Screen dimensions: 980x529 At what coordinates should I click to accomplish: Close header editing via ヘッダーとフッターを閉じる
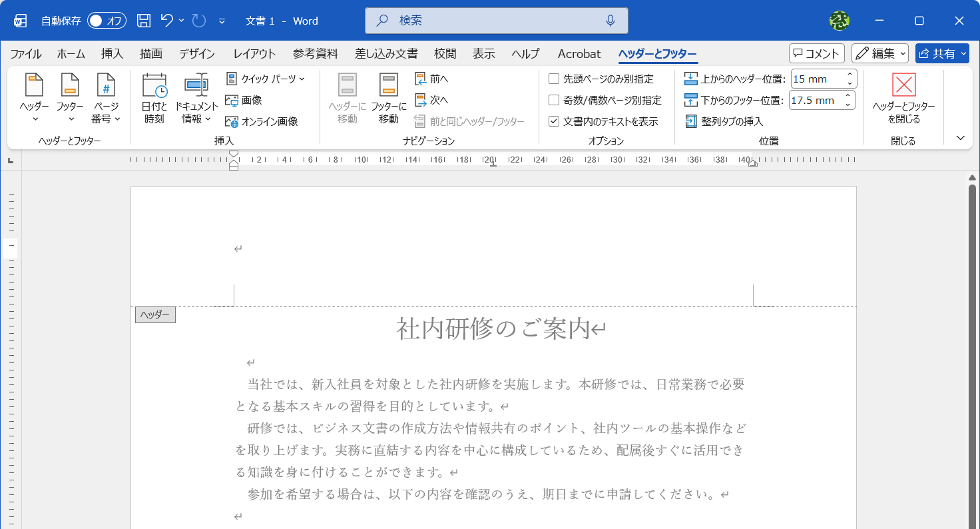pos(903,100)
